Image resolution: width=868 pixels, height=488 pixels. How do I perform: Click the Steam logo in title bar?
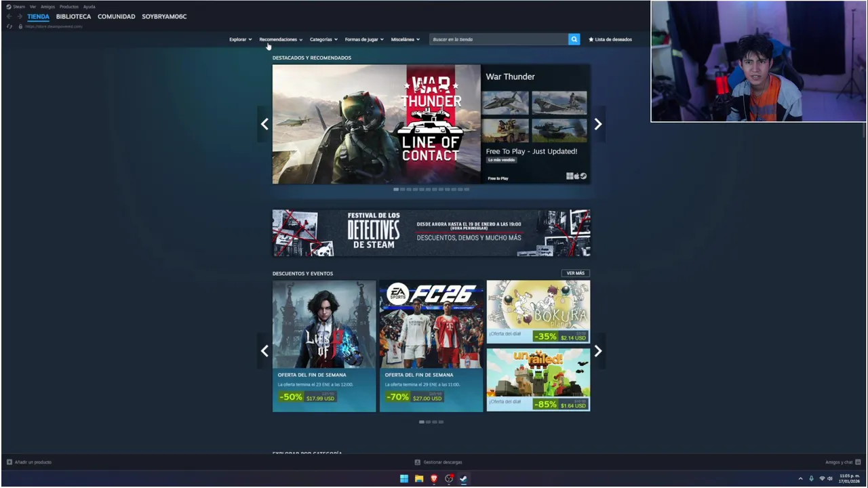[x=9, y=7]
